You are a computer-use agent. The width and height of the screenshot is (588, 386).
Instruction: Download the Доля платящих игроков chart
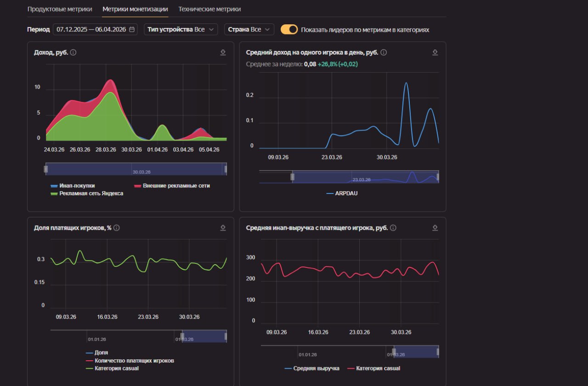click(223, 228)
